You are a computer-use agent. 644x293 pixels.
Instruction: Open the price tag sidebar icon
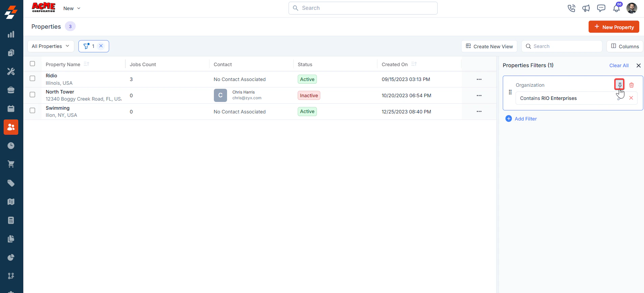click(x=11, y=183)
